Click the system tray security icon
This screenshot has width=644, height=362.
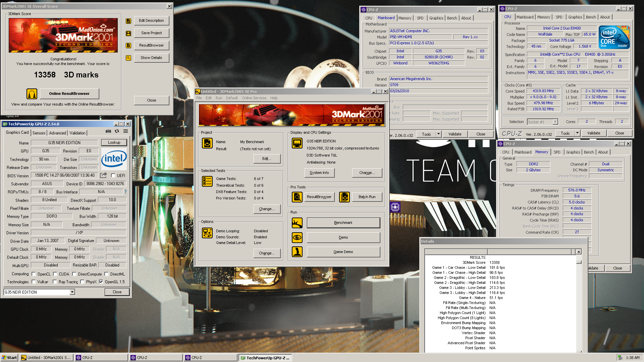[620, 358]
